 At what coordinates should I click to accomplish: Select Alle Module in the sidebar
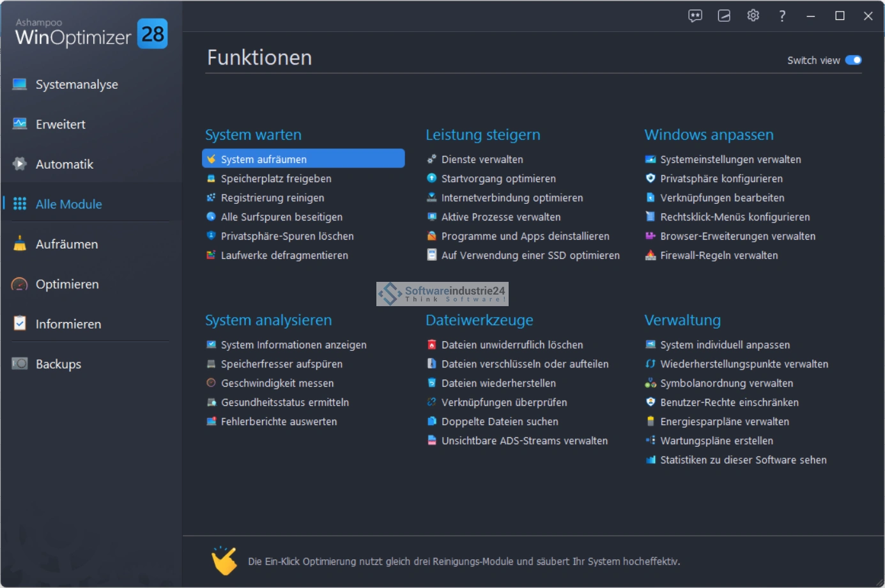[x=68, y=204]
